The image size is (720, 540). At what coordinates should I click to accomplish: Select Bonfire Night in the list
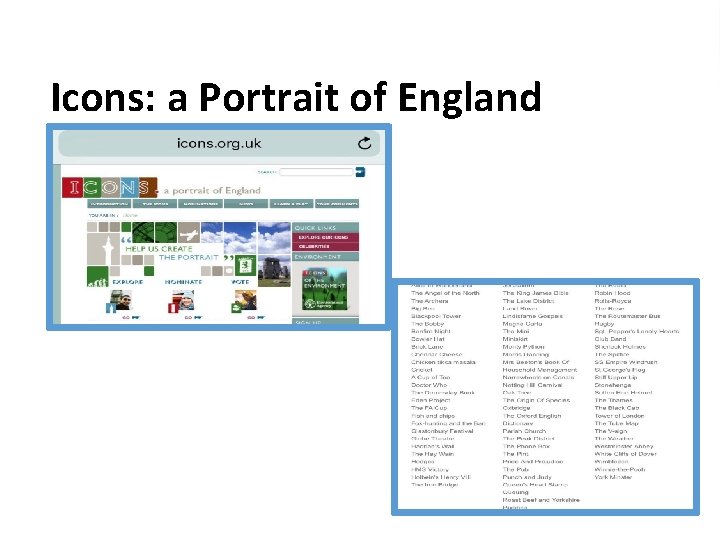click(x=431, y=331)
